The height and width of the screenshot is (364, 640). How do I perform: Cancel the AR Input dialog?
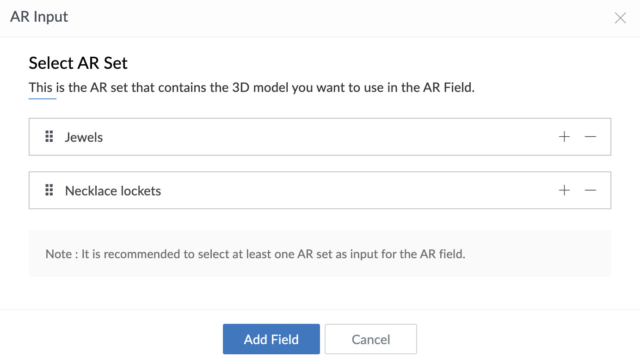point(371,339)
